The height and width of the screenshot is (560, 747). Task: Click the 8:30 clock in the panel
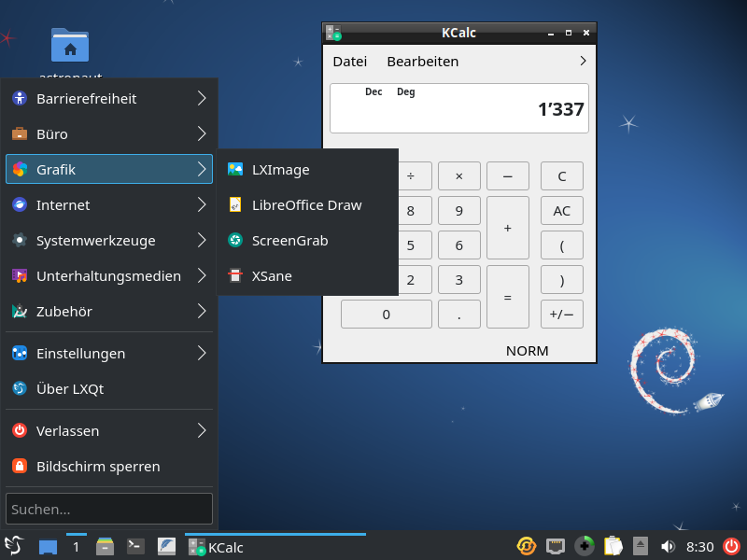(699, 547)
